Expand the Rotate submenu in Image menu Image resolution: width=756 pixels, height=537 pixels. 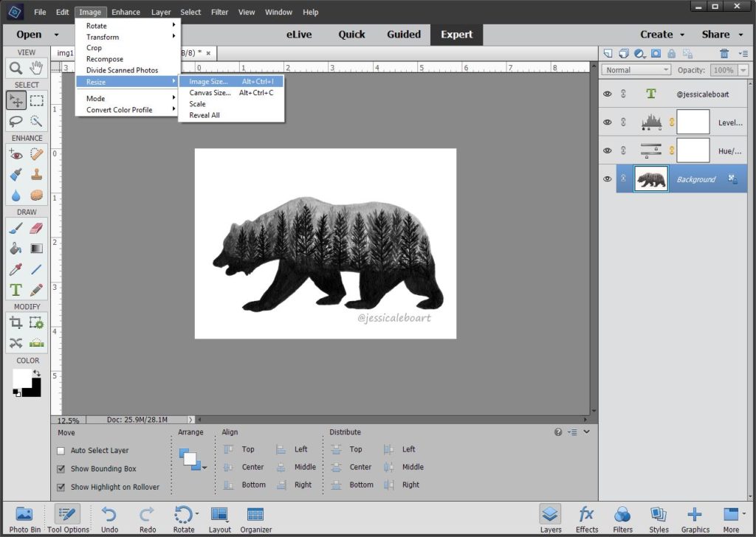tap(128, 26)
